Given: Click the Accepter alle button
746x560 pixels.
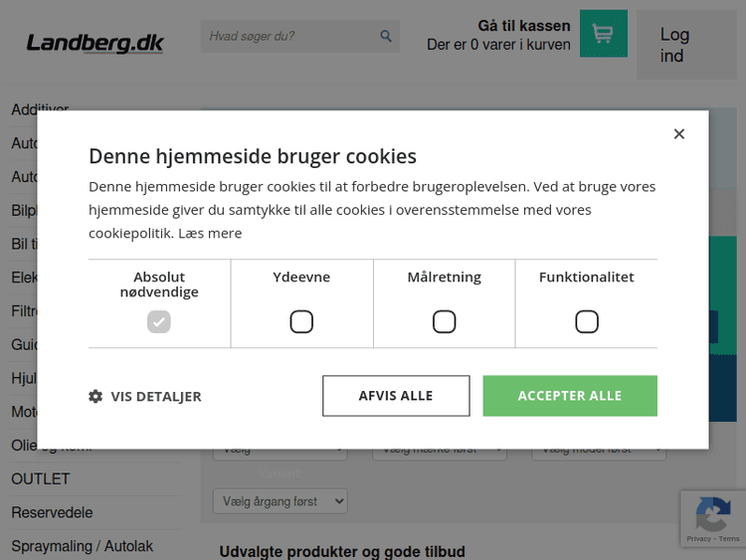Looking at the screenshot, I should pos(570,396).
